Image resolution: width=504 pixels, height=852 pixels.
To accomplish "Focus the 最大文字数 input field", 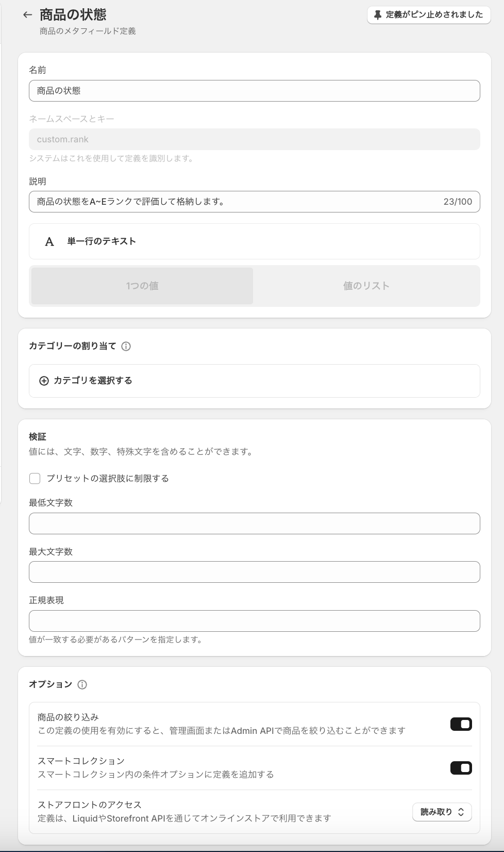I will point(255,572).
